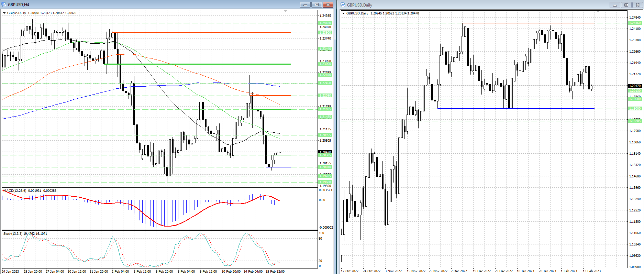
Task: Click the MACD scale value -0.009002
Action: pyautogui.click(x=326, y=228)
